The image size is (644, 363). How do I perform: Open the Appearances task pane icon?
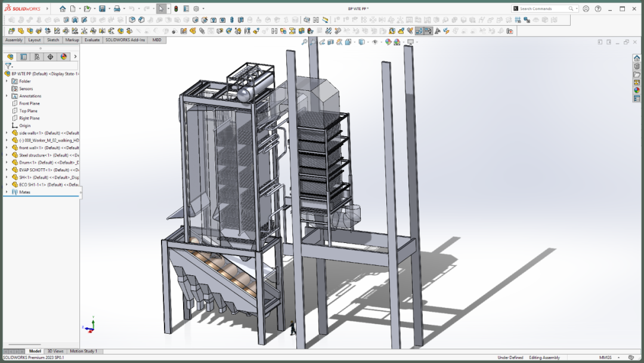click(x=637, y=90)
